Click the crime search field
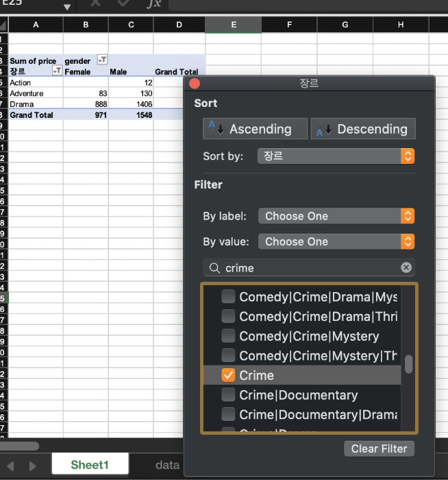 (x=309, y=268)
